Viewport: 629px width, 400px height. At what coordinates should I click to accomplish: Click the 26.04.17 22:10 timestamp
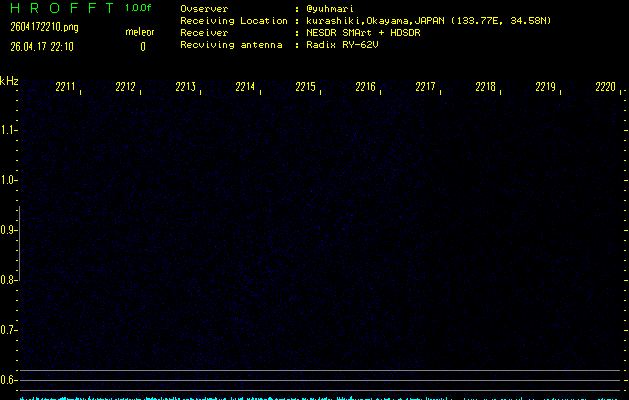(x=42, y=47)
